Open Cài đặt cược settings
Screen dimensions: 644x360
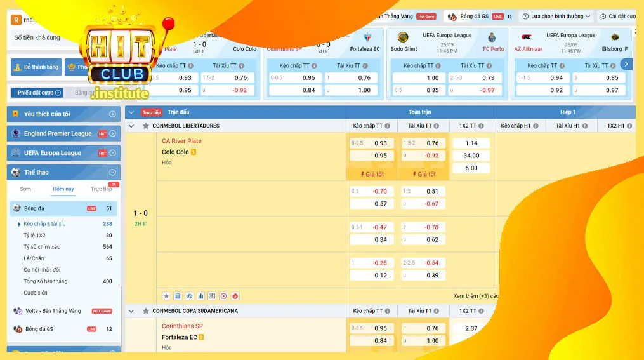(x=618, y=17)
